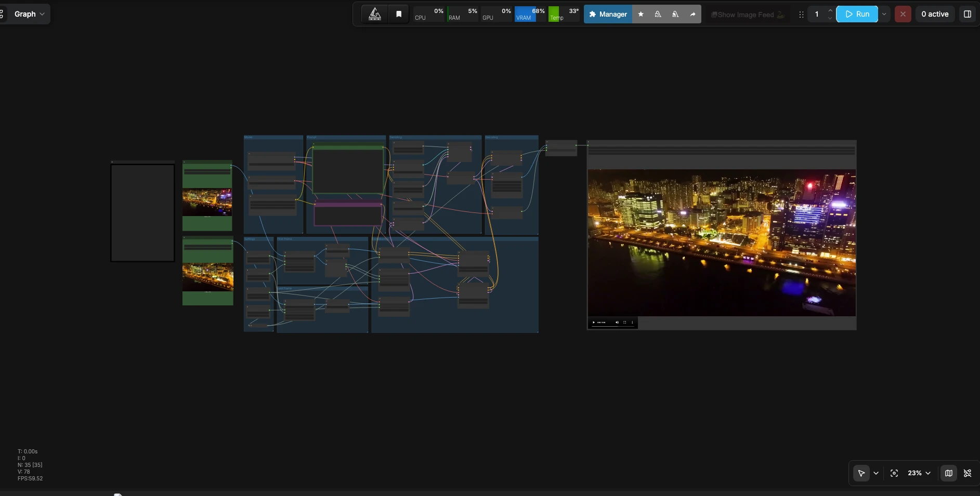
Task: Click the upper green node's image thumbnail
Action: click(207, 202)
